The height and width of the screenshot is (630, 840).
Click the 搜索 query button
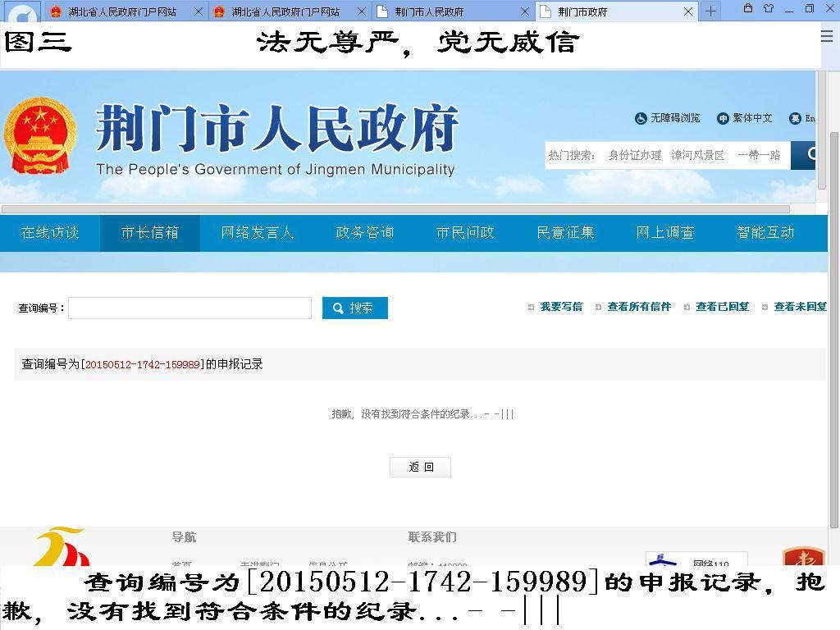tap(354, 308)
